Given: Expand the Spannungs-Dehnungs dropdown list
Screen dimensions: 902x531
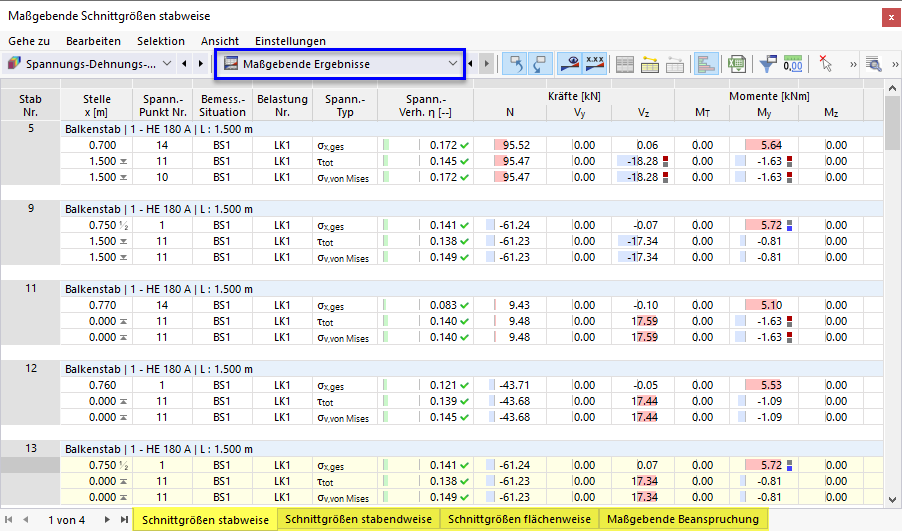Looking at the screenshot, I should pyautogui.click(x=167, y=64).
